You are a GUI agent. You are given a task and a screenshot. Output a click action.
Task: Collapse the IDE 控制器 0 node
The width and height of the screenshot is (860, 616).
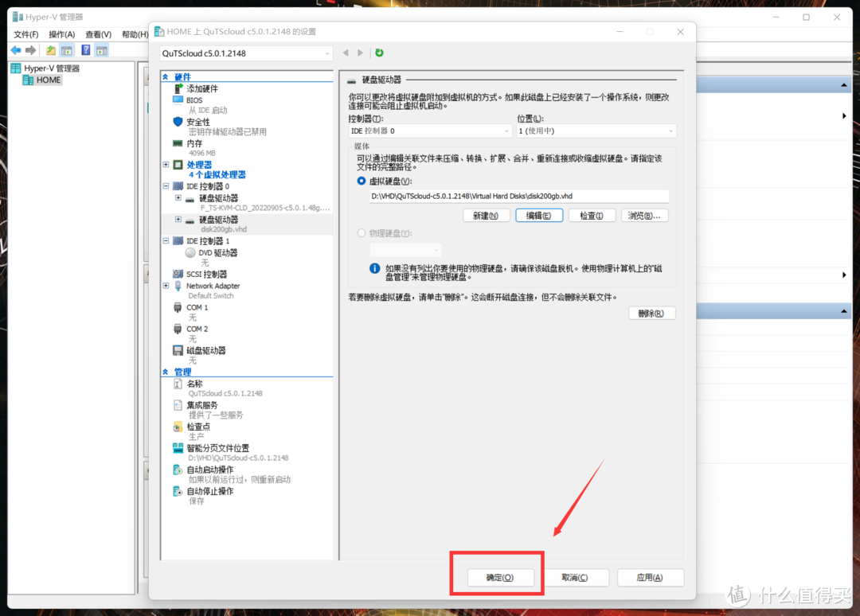(x=166, y=186)
